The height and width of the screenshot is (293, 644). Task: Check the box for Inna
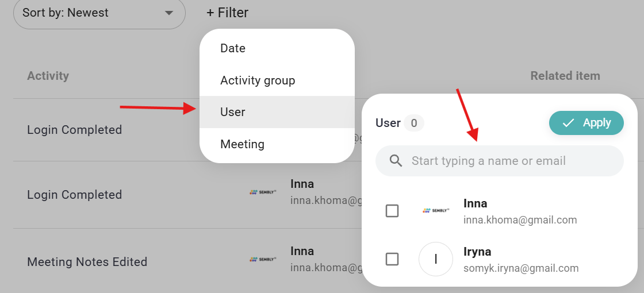pyautogui.click(x=392, y=211)
